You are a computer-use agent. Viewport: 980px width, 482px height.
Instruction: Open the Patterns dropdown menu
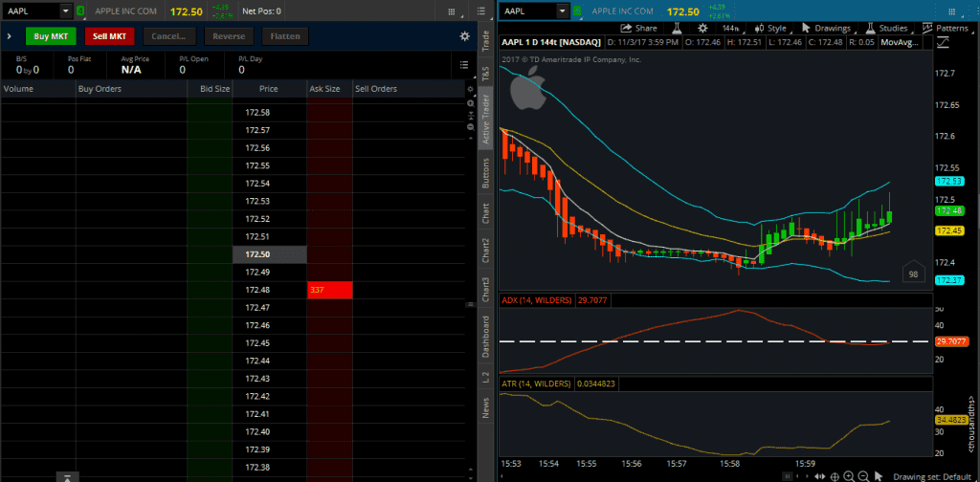point(947,28)
